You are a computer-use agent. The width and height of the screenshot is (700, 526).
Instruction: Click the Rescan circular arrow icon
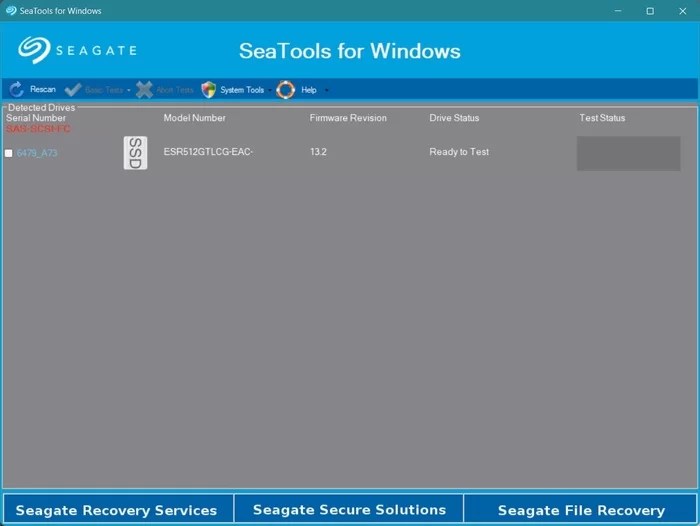[x=17, y=90]
